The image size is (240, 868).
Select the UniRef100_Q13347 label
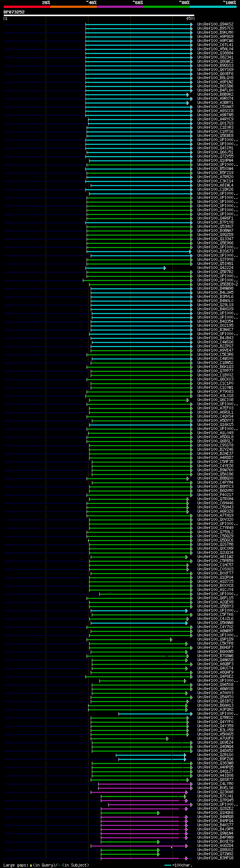(x=215, y=239)
